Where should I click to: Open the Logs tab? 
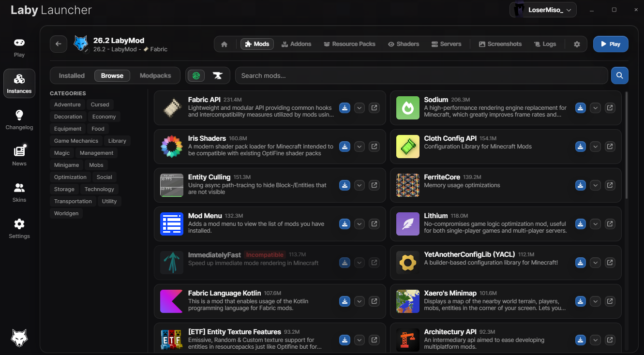[x=545, y=44]
